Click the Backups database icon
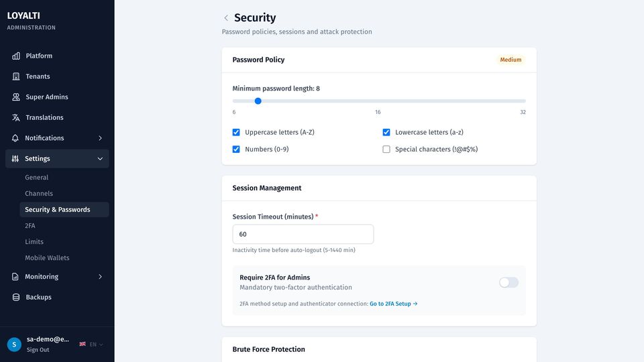The width and height of the screenshot is (644, 362). pyautogui.click(x=16, y=297)
